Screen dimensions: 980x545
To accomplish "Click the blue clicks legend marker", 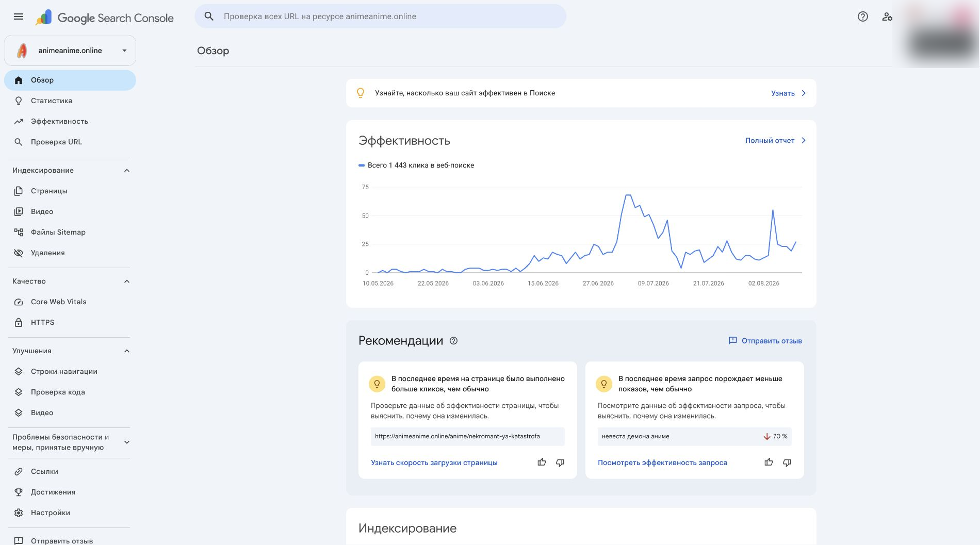I will [362, 166].
